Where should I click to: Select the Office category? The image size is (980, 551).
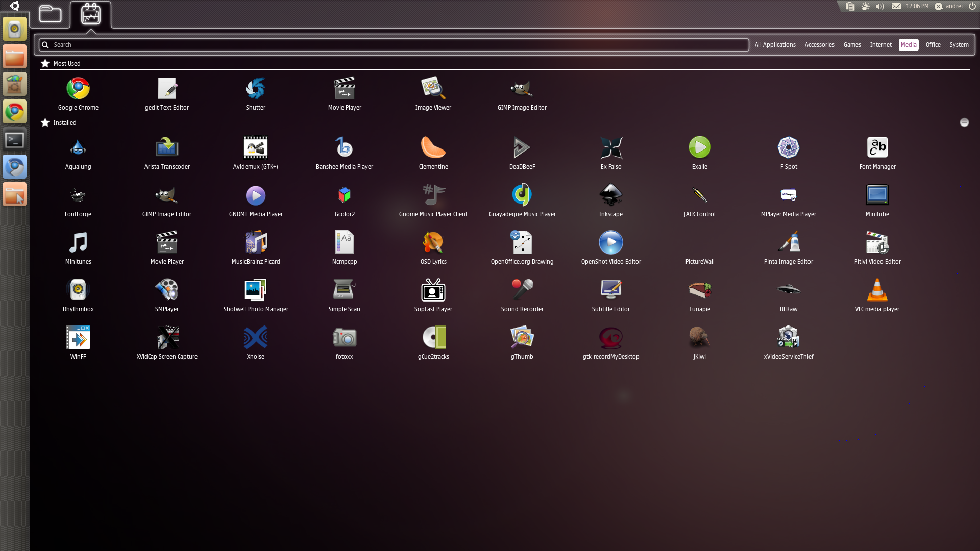933,45
